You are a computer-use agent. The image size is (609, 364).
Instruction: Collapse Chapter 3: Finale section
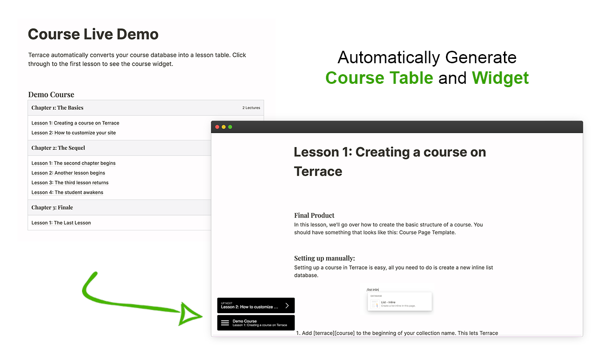tap(119, 207)
